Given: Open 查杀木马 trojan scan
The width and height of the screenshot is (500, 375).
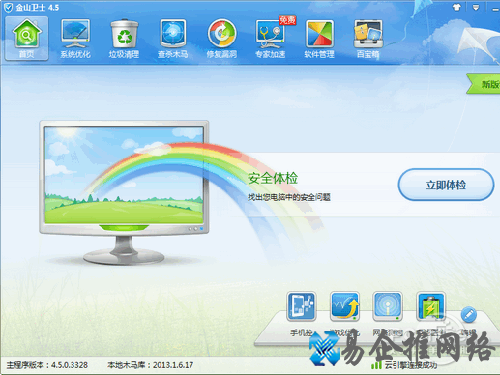Looking at the screenshot, I should 173,38.
